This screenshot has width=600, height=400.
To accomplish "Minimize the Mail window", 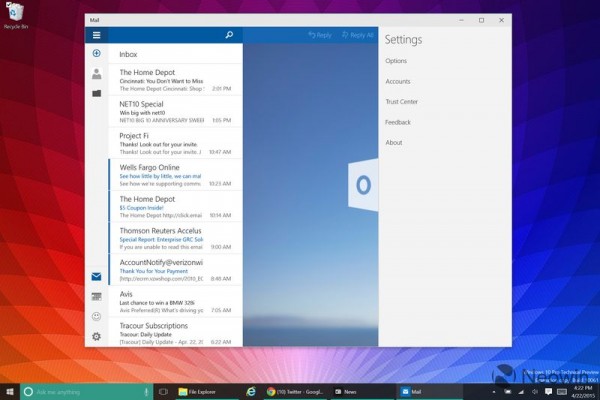I will 461,20.
